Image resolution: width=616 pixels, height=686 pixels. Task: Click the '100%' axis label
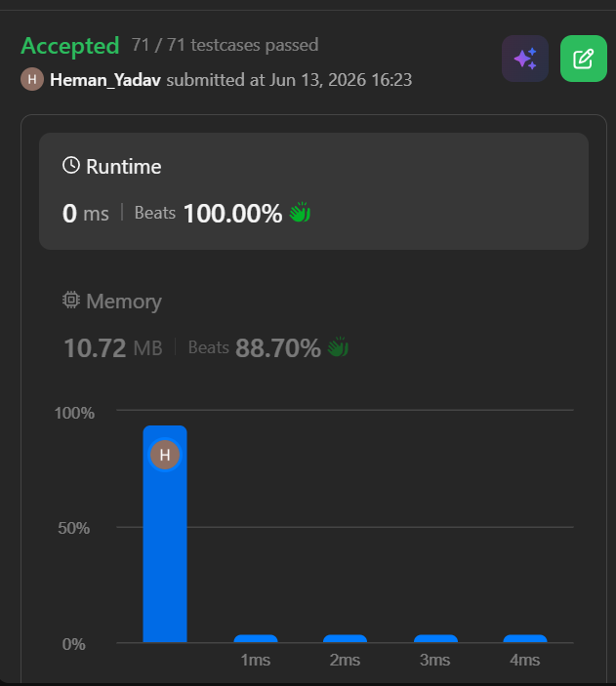[74, 413]
